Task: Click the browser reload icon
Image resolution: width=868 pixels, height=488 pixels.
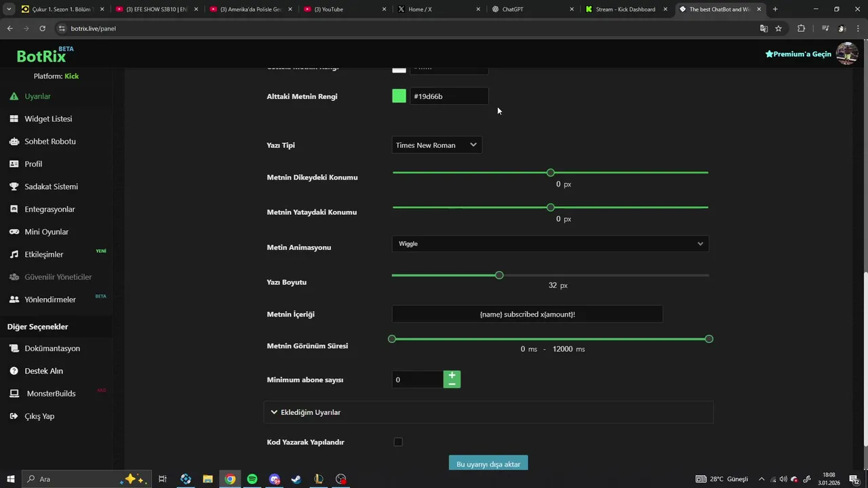Action: 42,28
